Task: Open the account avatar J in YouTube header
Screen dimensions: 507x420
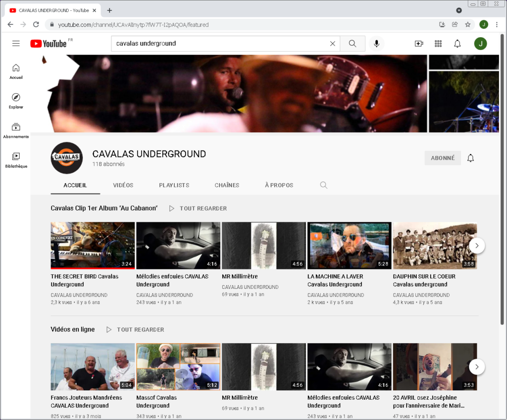Action: [480, 44]
